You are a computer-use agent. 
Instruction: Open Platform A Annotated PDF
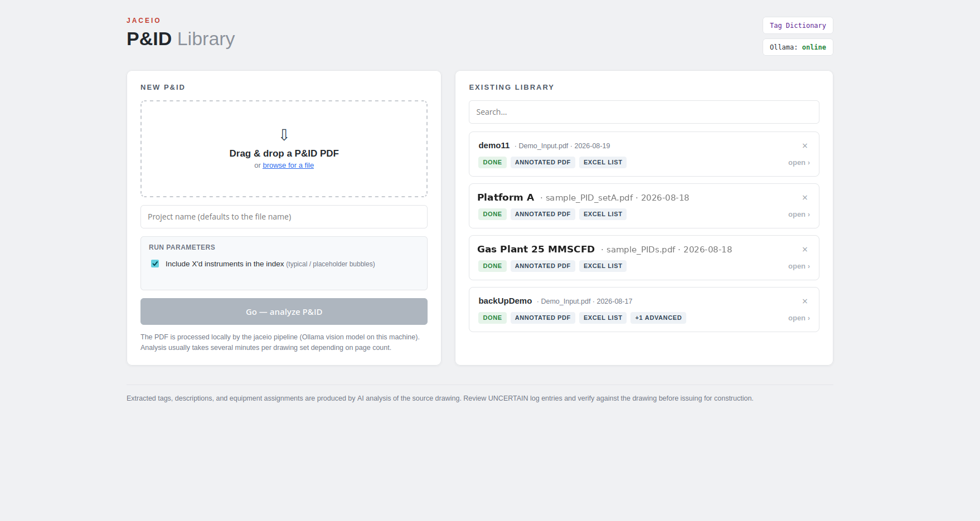tap(542, 214)
